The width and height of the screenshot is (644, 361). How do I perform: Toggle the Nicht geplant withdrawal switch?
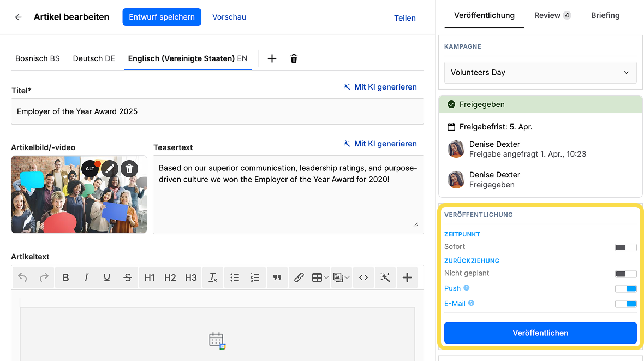point(625,274)
